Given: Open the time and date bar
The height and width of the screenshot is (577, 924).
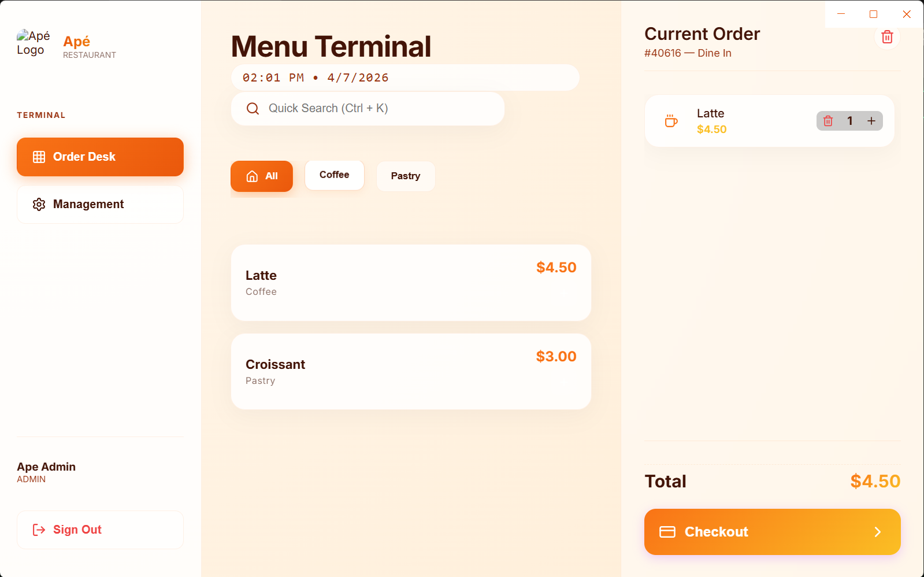Looking at the screenshot, I should [x=405, y=77].
